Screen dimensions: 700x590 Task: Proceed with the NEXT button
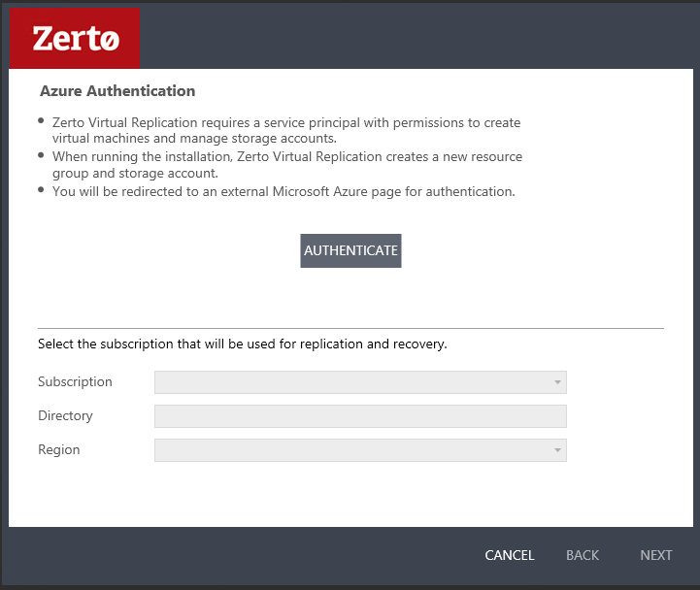click(655, 555)
